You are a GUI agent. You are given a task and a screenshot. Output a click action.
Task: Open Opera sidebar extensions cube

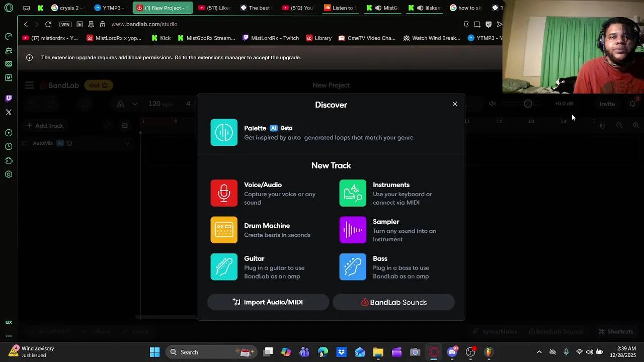(9, 160)
